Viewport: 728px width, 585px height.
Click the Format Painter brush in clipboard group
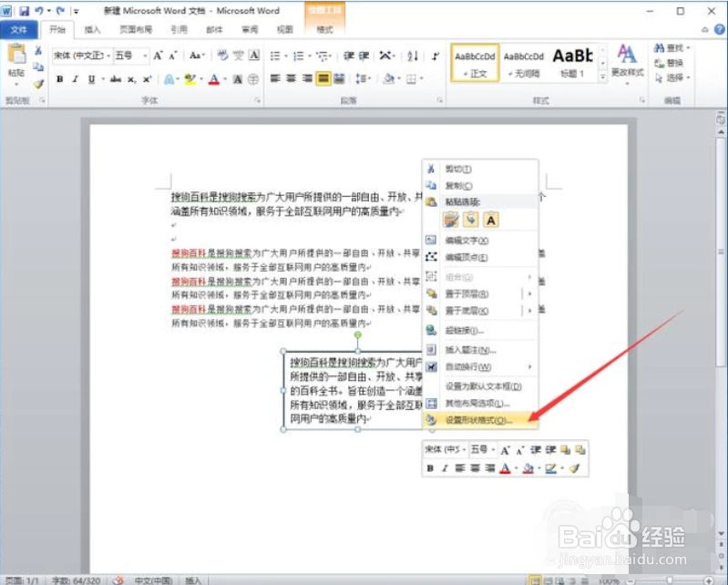38,84
